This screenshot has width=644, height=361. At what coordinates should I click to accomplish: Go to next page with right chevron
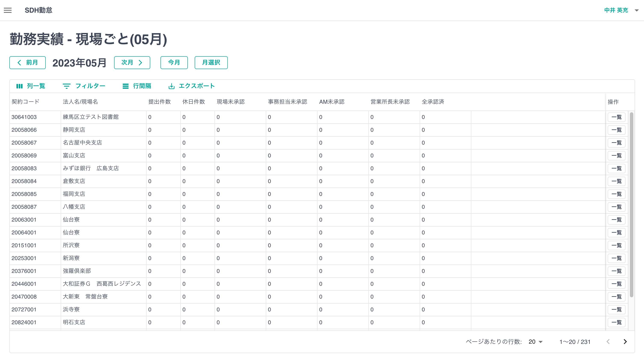point(625,342)
